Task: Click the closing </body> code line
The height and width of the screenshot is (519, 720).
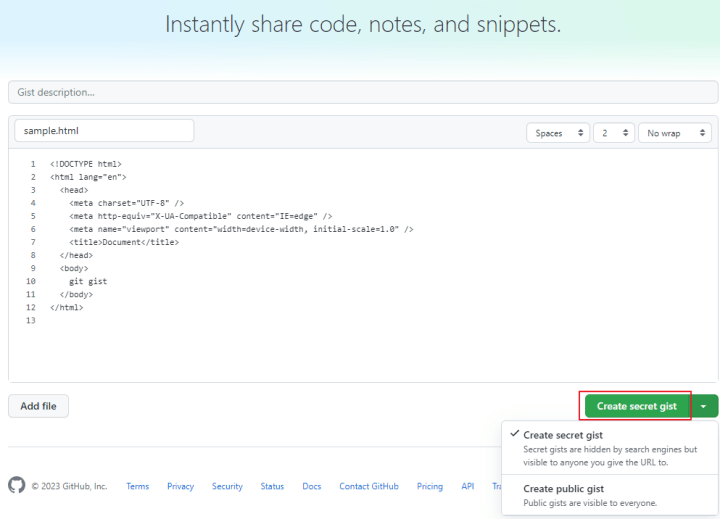Action: pyautogui.click(x=76, y=294)
